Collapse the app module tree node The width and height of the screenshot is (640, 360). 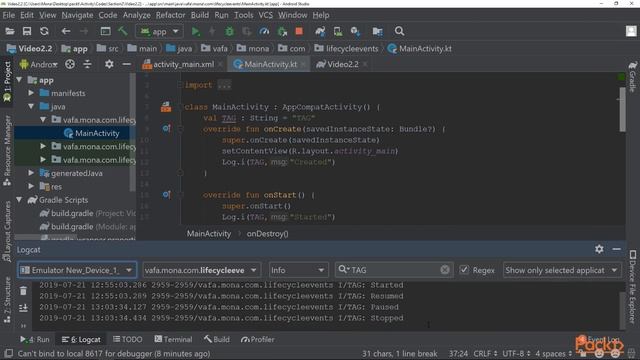19,80
